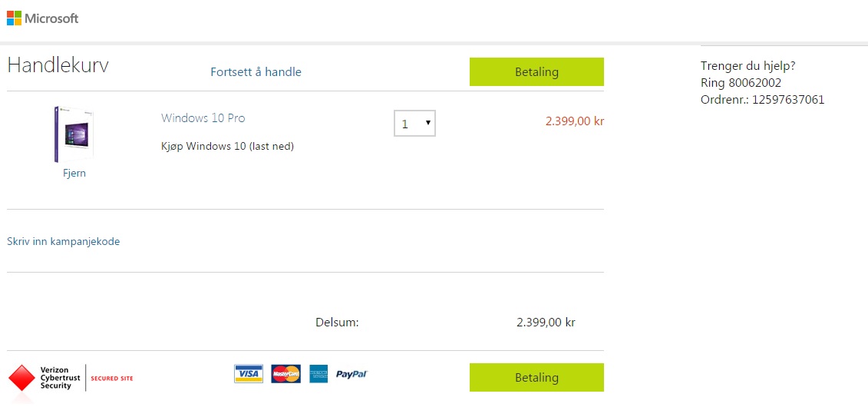868x407 pixels.
Task: Open the Windows 10 Pro box image
Action: point(74,134)
